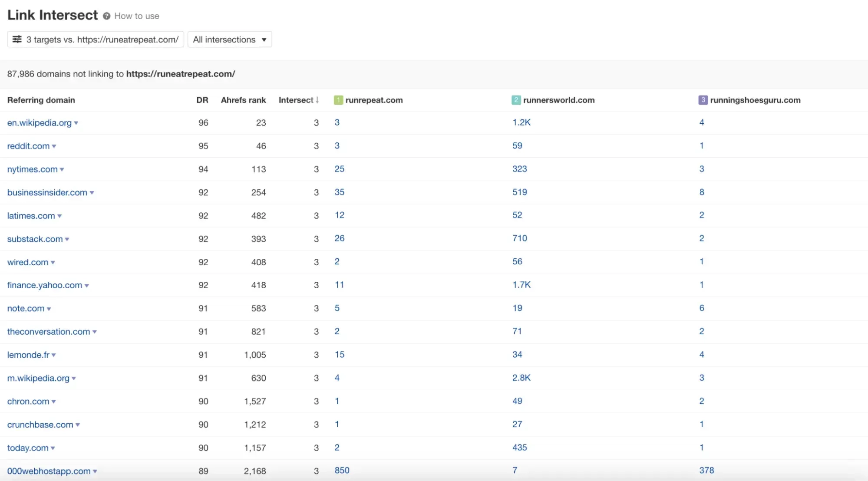The width and height of the screenshot is (868, 481).
Task: Click the 850 runrepeat links for 000webhostapp.com
Action: (342, 471)
